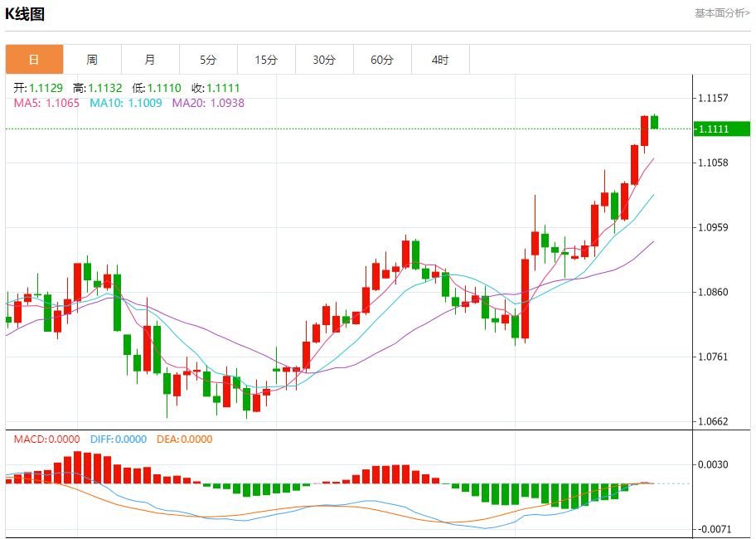Image resolution: width=756 pixels, height=539 pixels.
Task: Open the 5分 interval tab
Action: (208, 60)
